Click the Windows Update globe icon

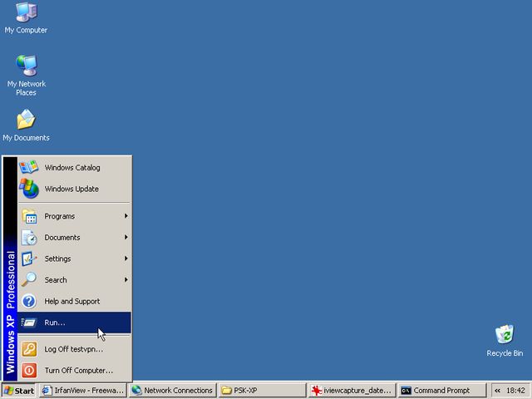[29, 189]
